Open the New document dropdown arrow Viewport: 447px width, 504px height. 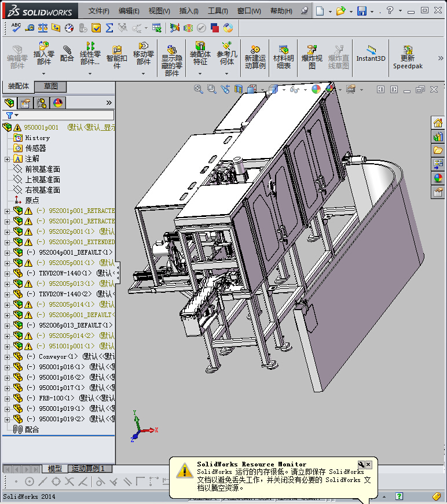pyautogui.click(x=330, y=11)
